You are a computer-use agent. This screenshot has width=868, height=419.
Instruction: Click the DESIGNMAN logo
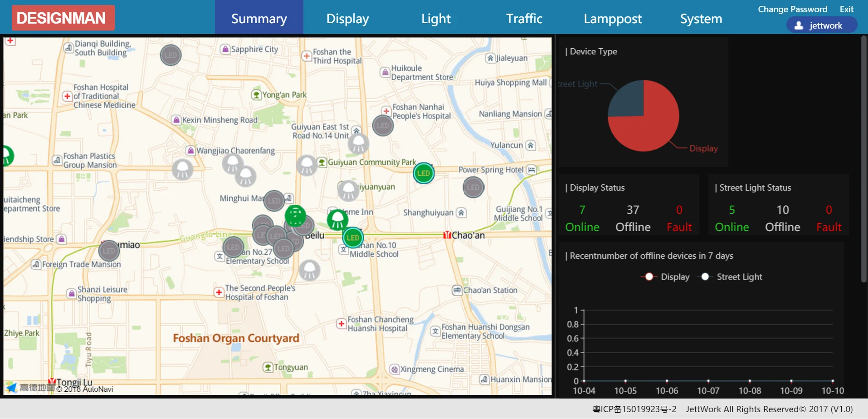63,18
